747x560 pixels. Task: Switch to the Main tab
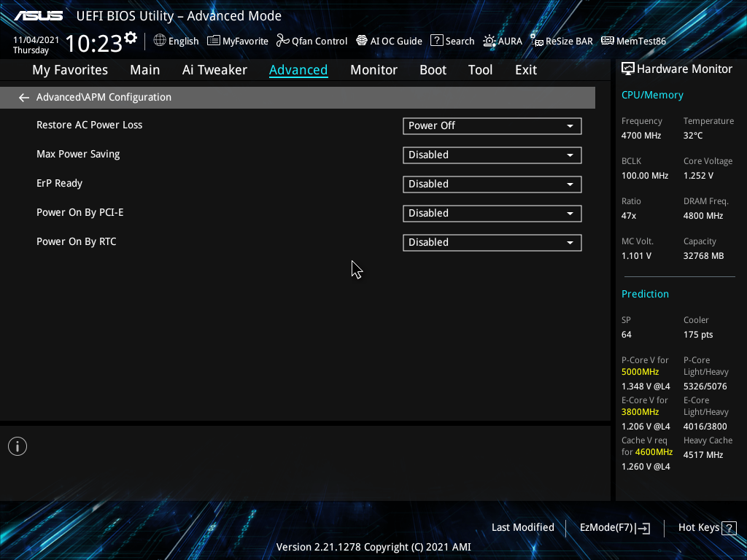coord(145,70)
